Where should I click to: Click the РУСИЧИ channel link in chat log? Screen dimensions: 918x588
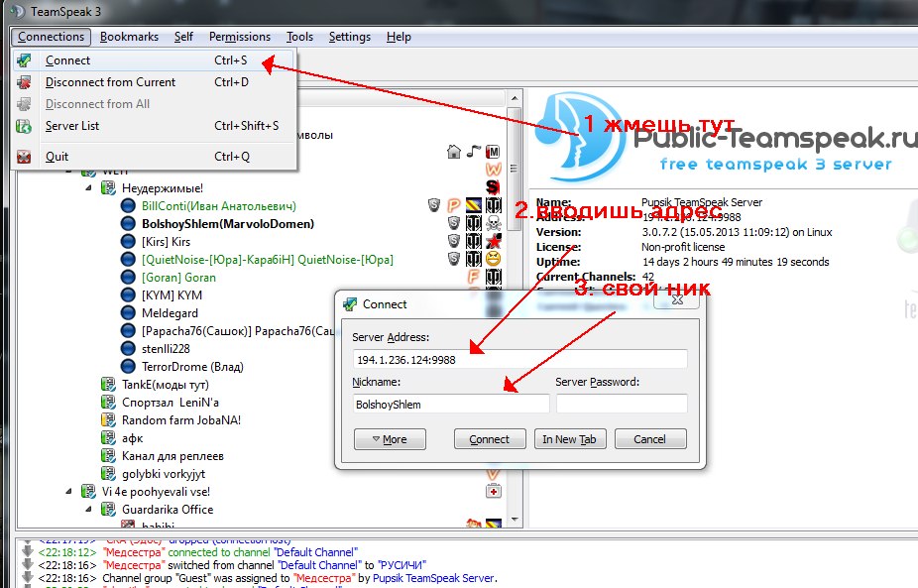coord(402,565)
